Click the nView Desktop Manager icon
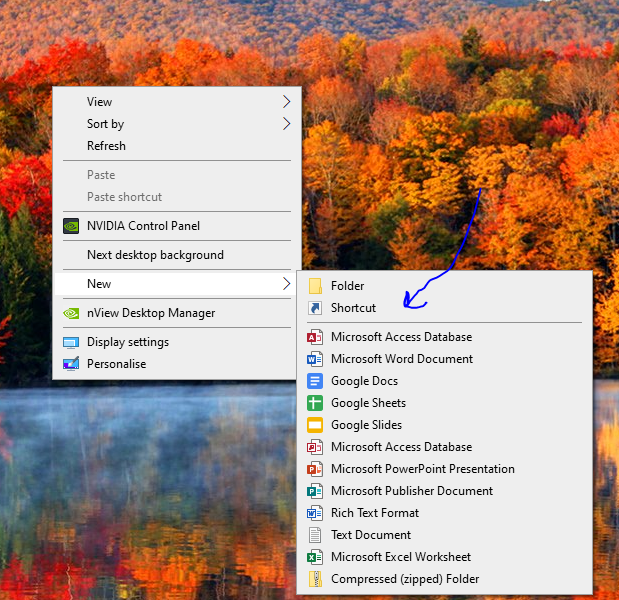Viewport: 619px width, 600px height. click(x=71, y=313)
